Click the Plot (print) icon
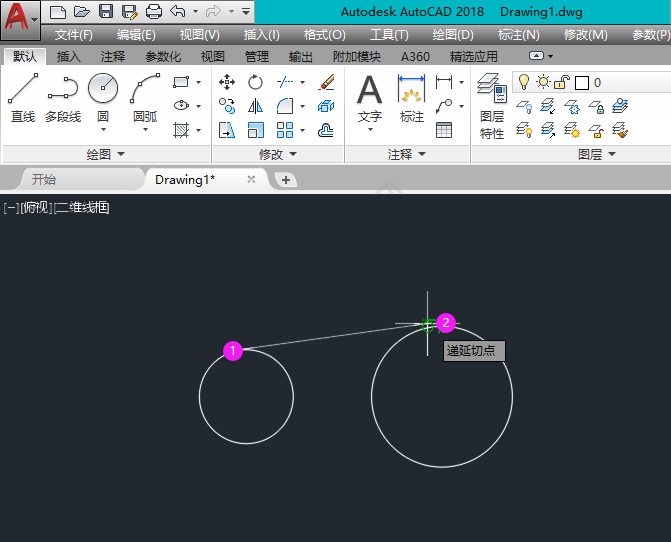The image size is (671, 542). 154,11
